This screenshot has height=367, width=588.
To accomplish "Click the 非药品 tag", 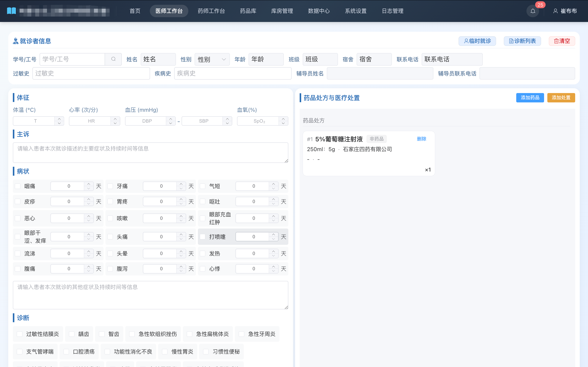I will click(377, 139).
